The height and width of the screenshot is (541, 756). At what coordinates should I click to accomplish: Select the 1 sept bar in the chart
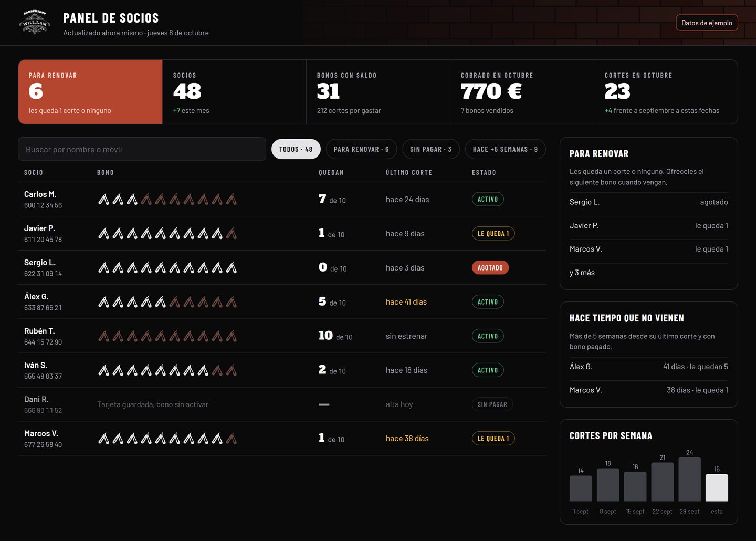pyautogui.click(x=581, y=488)
